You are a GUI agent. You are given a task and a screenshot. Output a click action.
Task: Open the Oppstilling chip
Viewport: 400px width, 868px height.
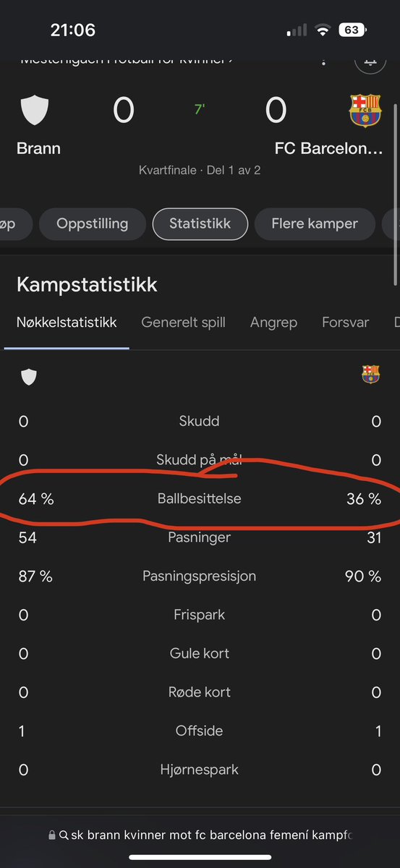pyautogui.click(x=92, y=224)
